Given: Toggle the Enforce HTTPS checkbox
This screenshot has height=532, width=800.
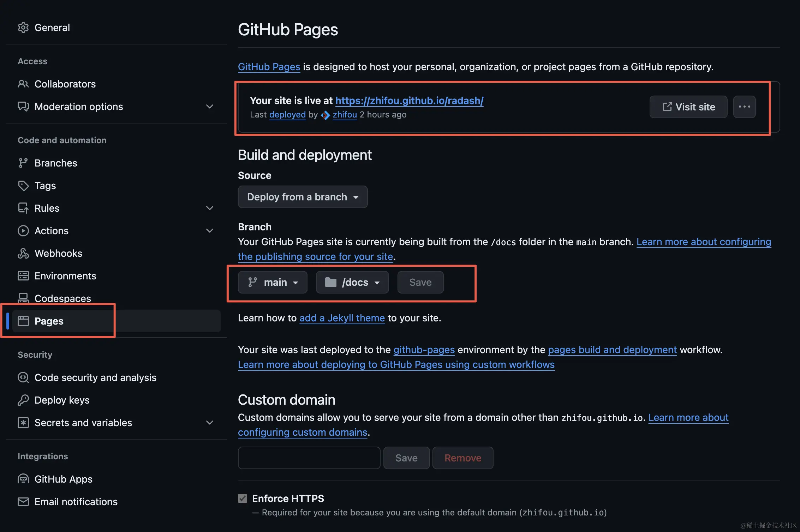Looking at the screenshot, I should 243,498.
